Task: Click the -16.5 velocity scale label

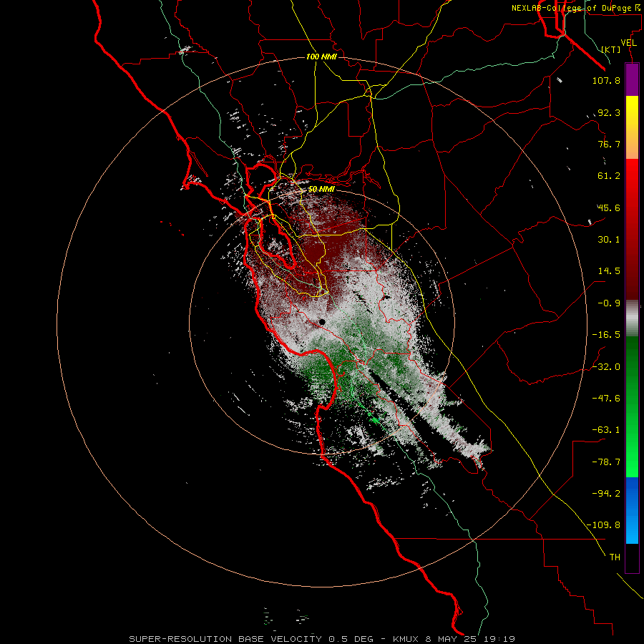Action: 606,335
